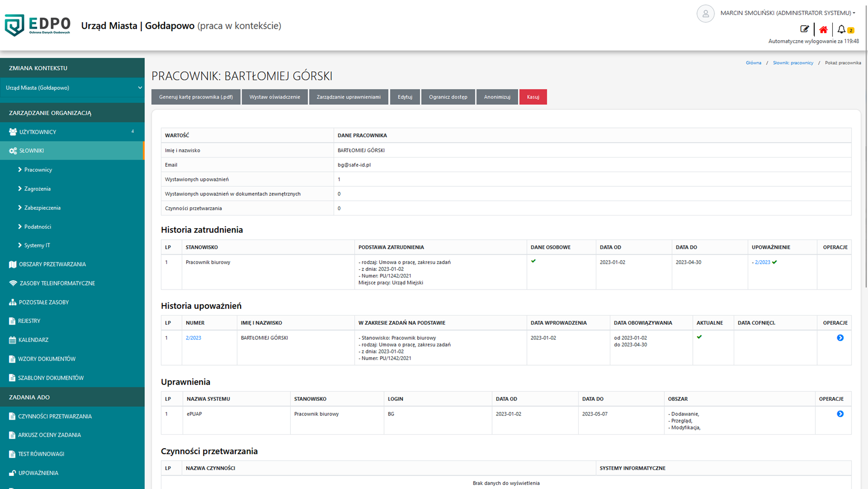The image size is (868, 489).
Task: Expand Systemy IT chevron in sidebar
Action: [20, 245]
